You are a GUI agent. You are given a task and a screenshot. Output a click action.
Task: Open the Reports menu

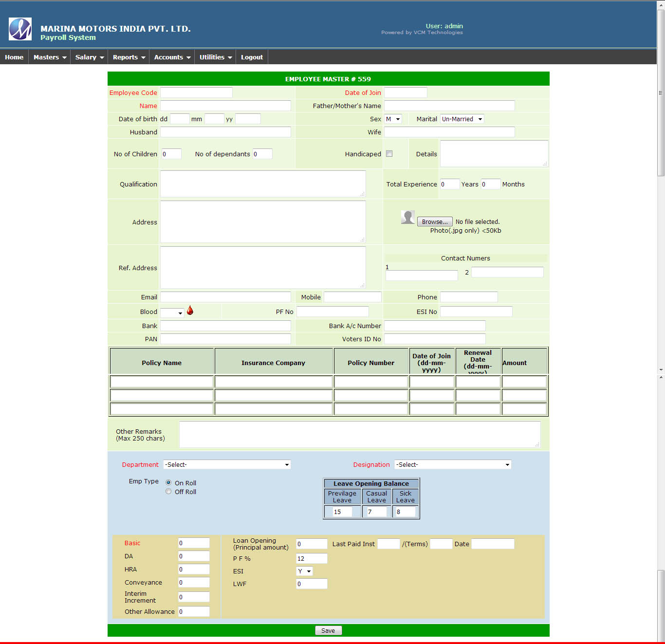129,57
